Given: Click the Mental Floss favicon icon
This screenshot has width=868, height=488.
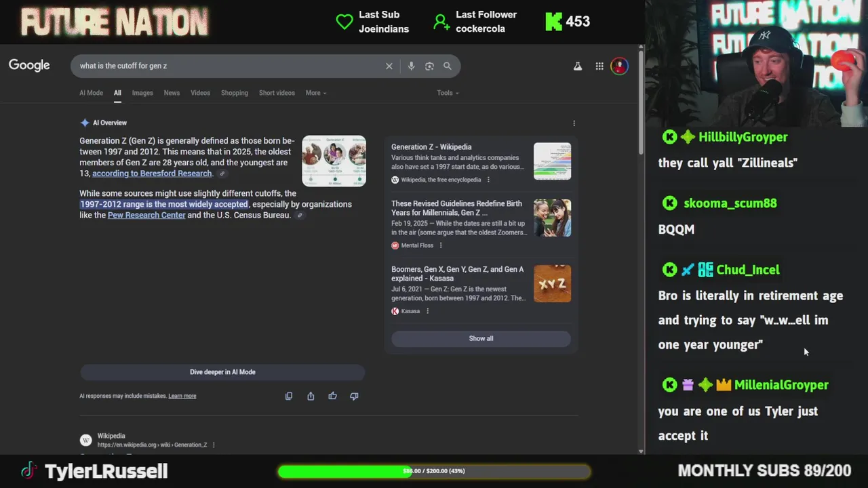Looking at the screenshot, I should pos(395,245).
